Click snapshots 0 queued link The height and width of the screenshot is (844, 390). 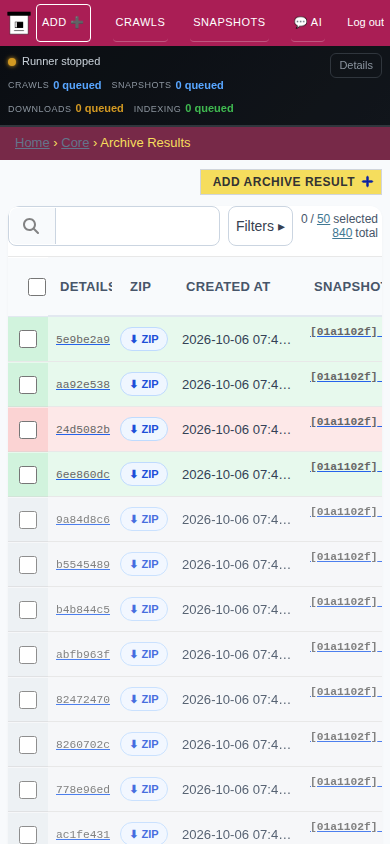(x=199, y=85)
